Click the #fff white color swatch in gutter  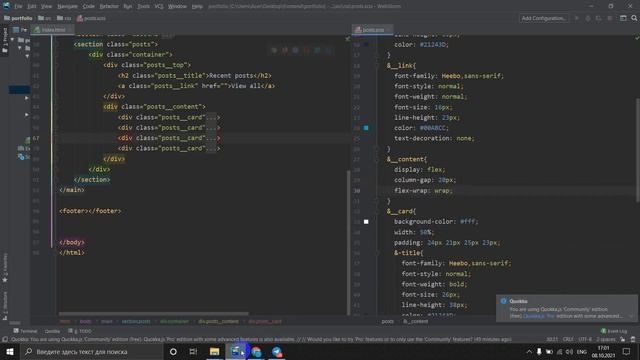(366, 222)
